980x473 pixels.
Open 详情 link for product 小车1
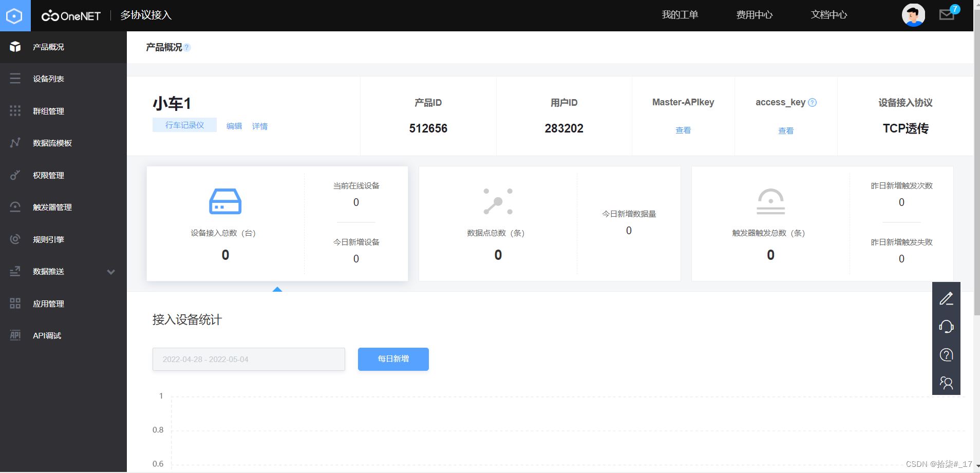point(259,126)
